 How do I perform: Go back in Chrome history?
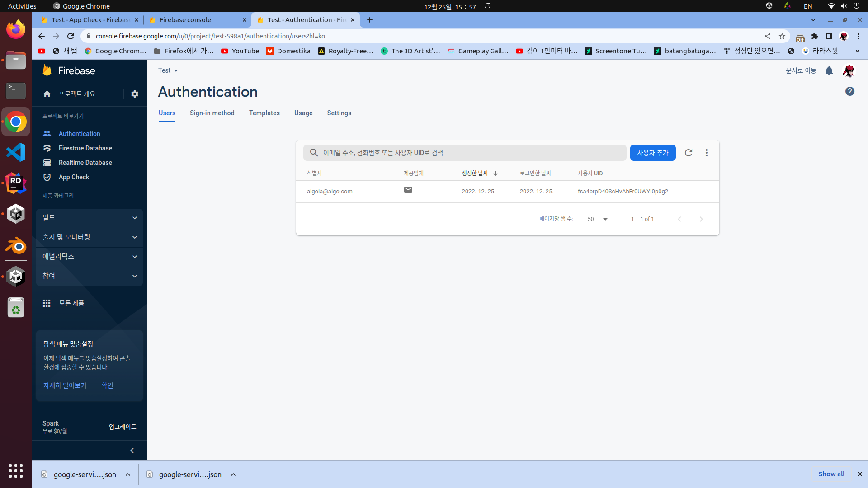(42, 36)
